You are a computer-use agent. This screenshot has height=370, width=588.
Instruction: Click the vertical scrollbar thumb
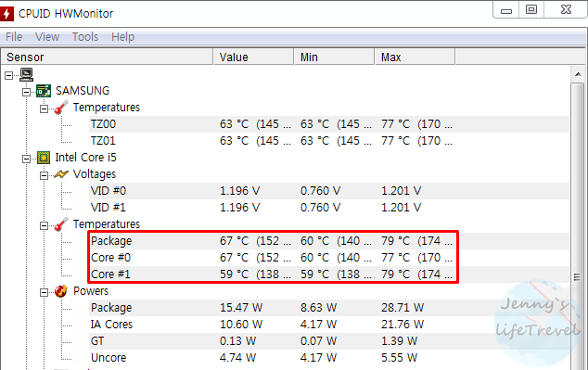point(578,226)
